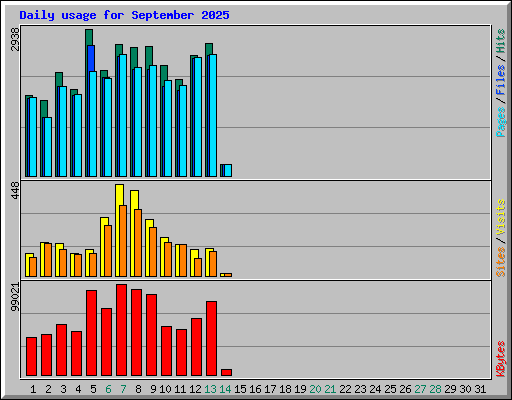Click the red KBytes bar for day 13
The height and width of the screenshot is (400, 512).
[x=211, y=338]
